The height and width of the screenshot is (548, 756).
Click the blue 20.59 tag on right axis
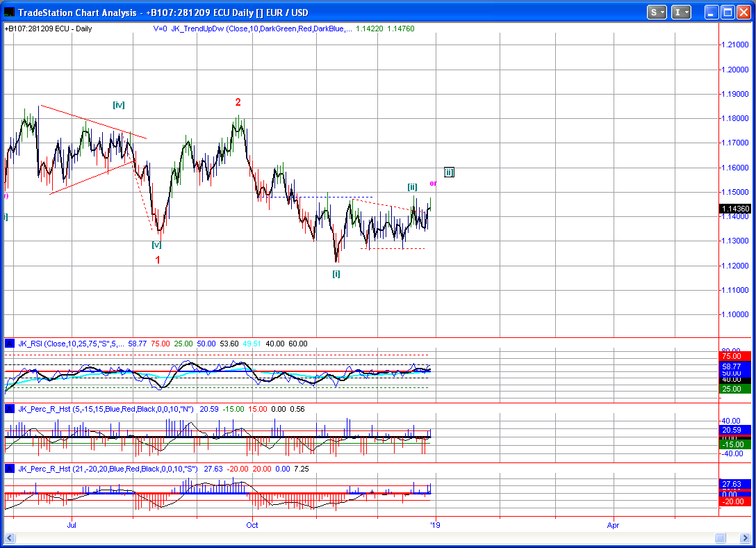pos(734,430)
